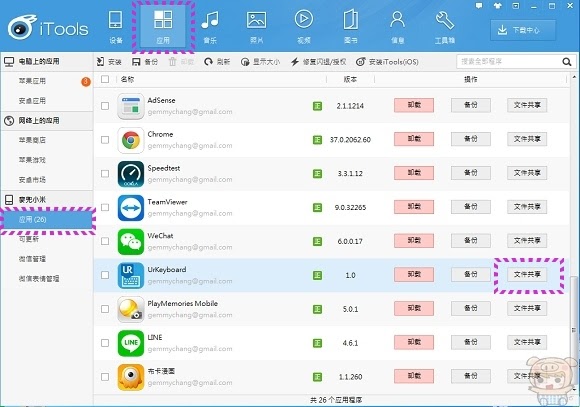The width and height of the screenshot is (580, 407).
Task: Check the Speedtest row checkbox
Action: 105,174
